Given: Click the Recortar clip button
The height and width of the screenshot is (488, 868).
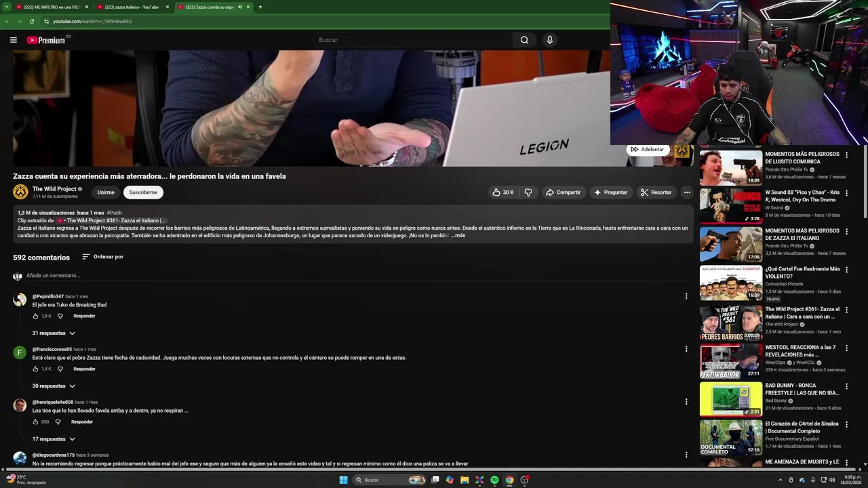Looking at the screenshot, I should (656, 192).
